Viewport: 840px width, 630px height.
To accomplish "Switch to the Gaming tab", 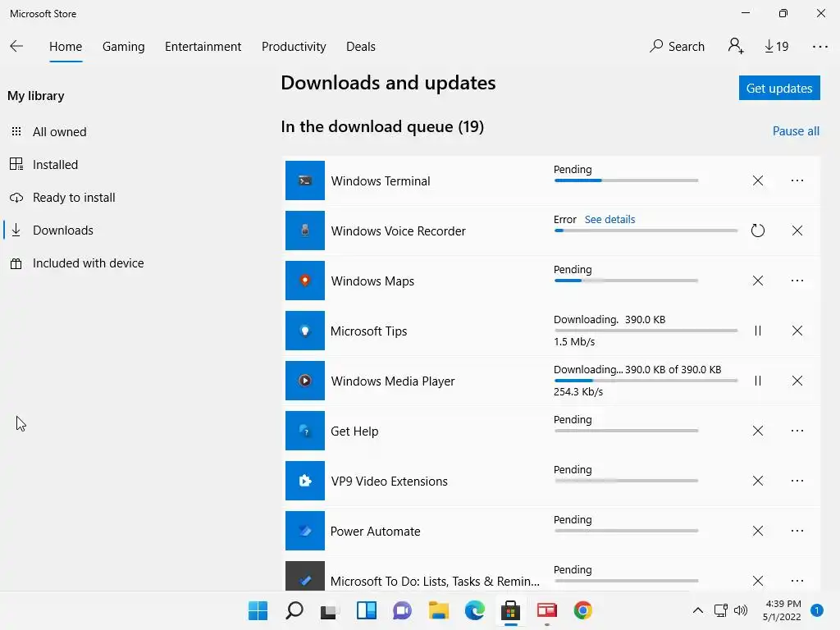I will 123,47.
